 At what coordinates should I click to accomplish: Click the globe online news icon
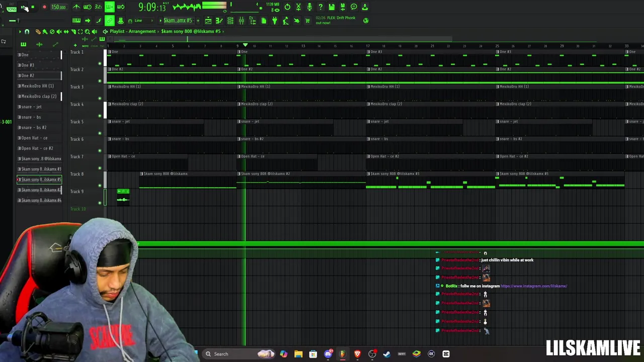[366, 21]
